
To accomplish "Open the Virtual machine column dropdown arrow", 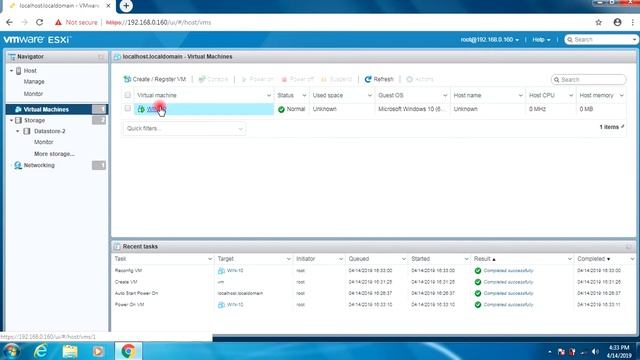I will coord(269,96).
